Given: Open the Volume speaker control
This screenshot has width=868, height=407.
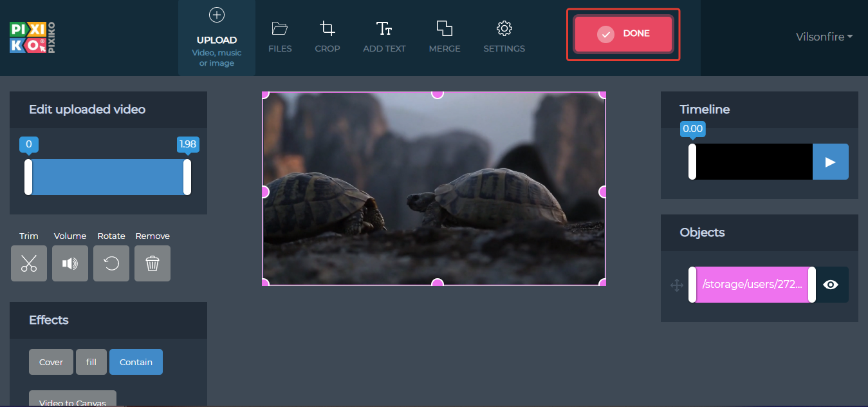Looking at the screenshot, I should (70, 263).
